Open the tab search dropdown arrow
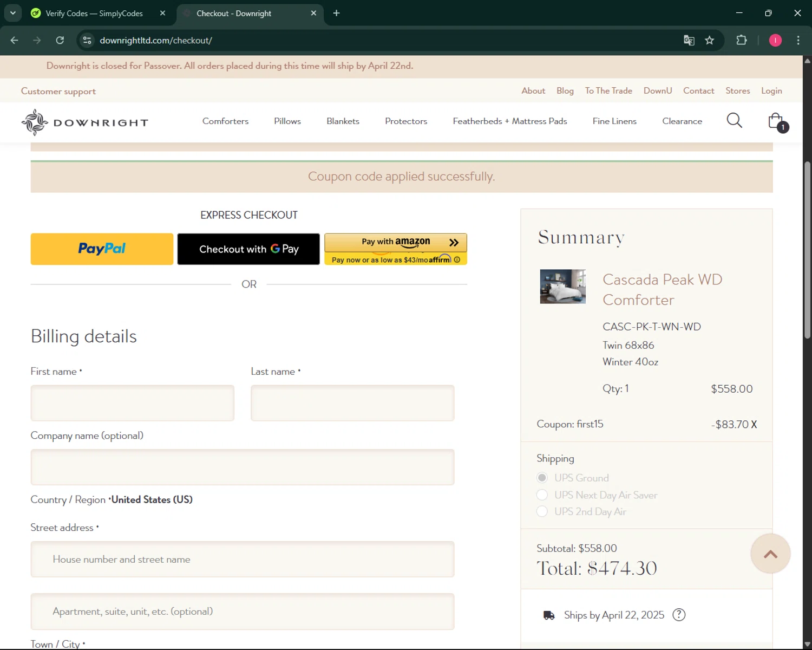Image resolution: width=812 pixels, height=650 pixels. pos(12,13)
